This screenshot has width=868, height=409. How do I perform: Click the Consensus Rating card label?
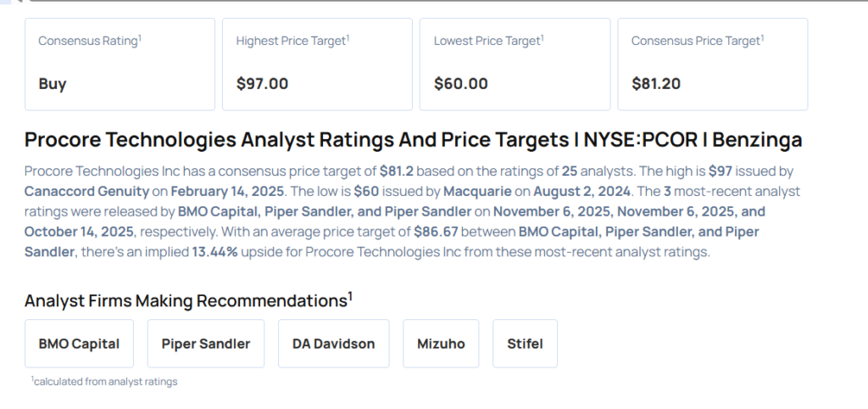(x=90, y=41)
